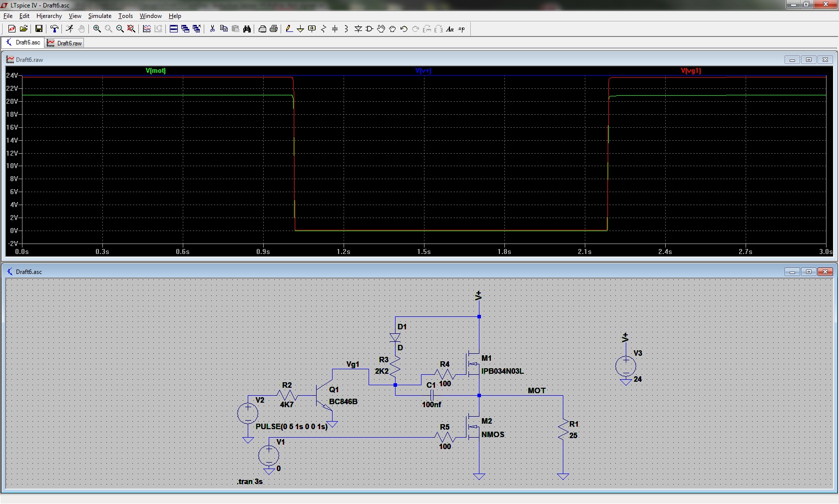Image resolution: width=839 pixels, height=504 pixels.
Task: Choose the Diode placement tool
Action: pos(358,29)
